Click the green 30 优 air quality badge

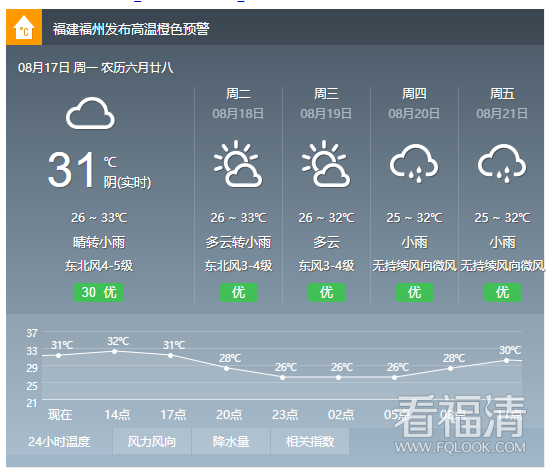click(x=99, y=292)
